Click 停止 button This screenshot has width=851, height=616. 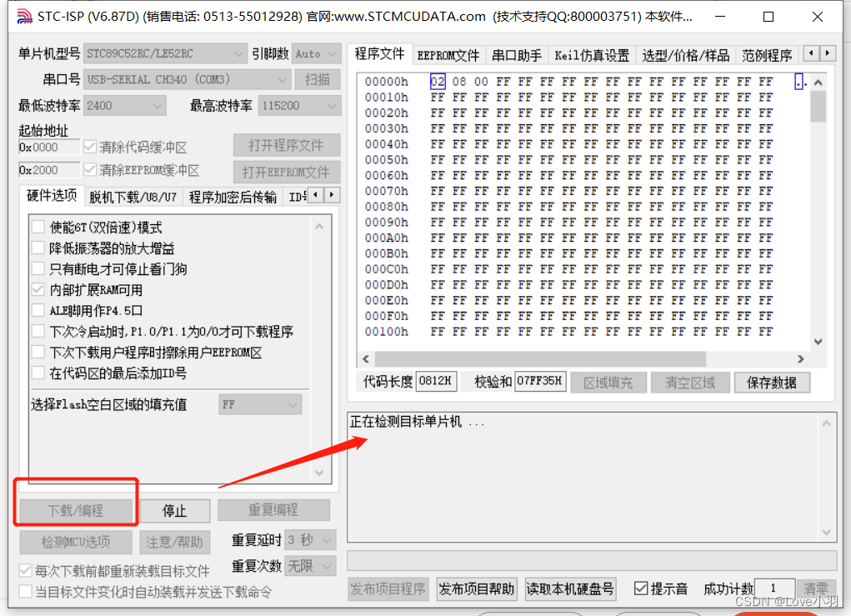[x=175, y=511]
